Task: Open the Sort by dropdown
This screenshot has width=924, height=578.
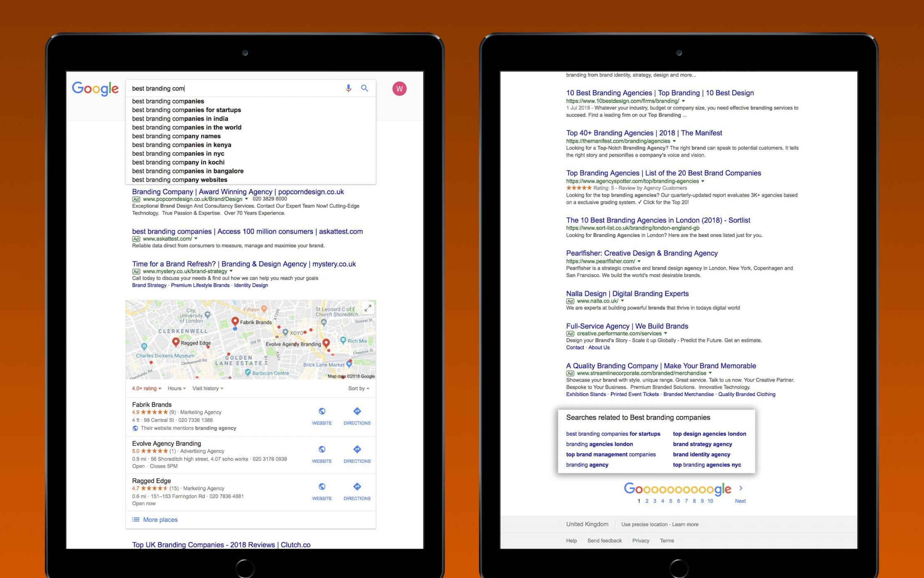Action: [x=359, y=388]
